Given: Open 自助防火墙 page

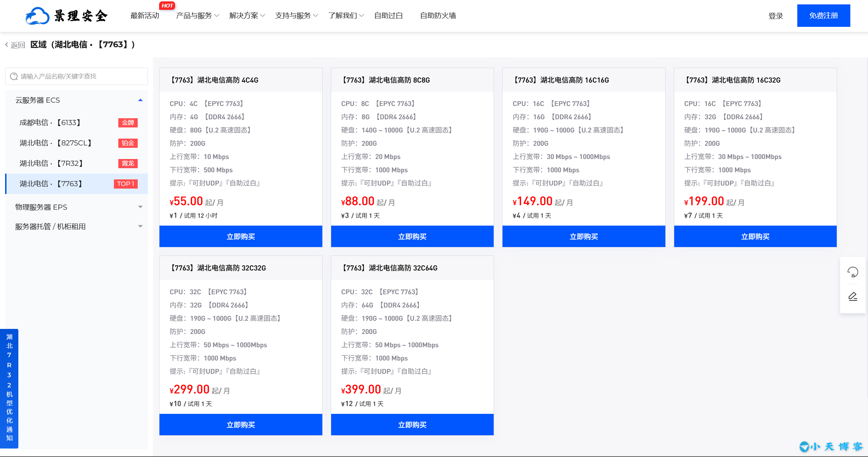Looking at the screenshot, I should click(x=438, y=16).
